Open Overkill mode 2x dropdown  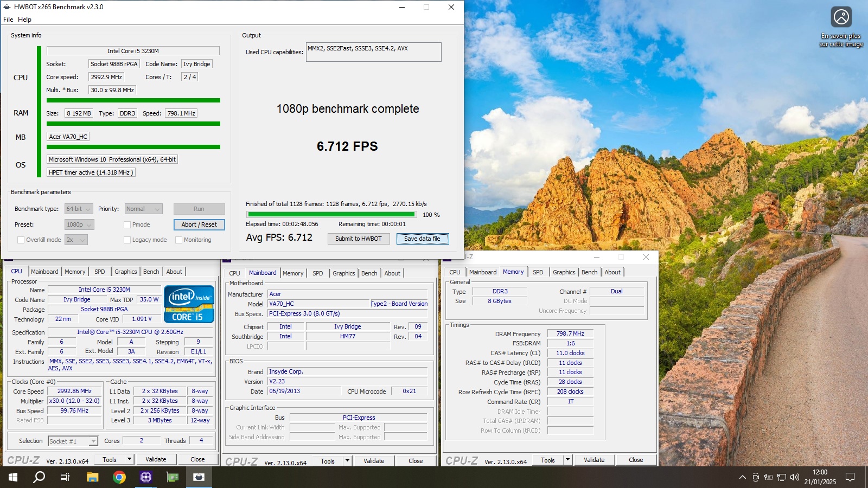[x=76, y=240]
